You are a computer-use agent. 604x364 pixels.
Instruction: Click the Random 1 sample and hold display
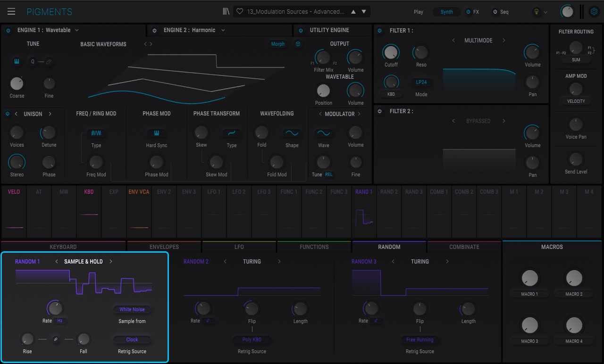coord(84,282)
